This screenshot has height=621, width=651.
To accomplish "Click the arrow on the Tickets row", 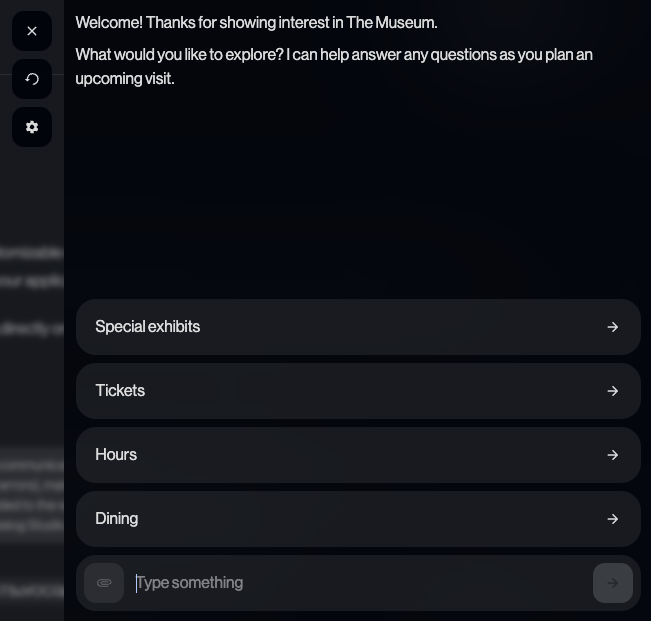I will click(612, 391).
